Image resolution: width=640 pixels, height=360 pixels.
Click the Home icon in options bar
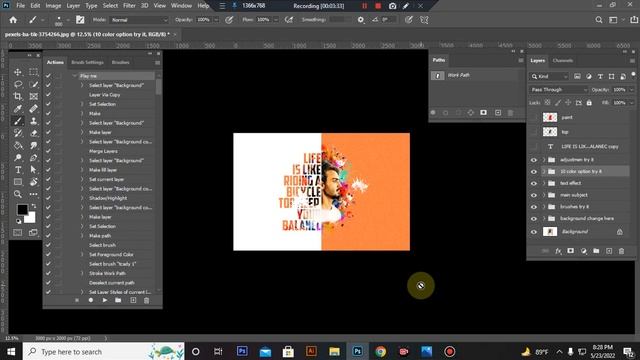pos(13,20)
